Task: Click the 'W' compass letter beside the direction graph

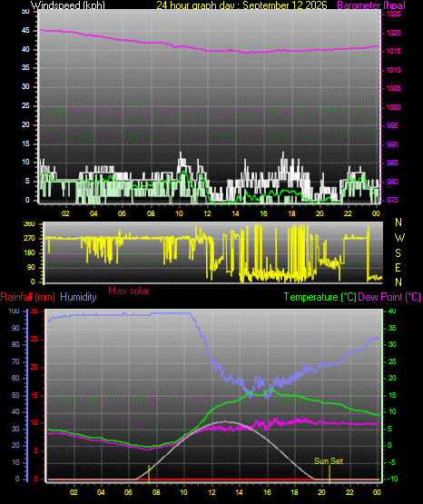Action: pyautogui.click(x=399, y=238)
